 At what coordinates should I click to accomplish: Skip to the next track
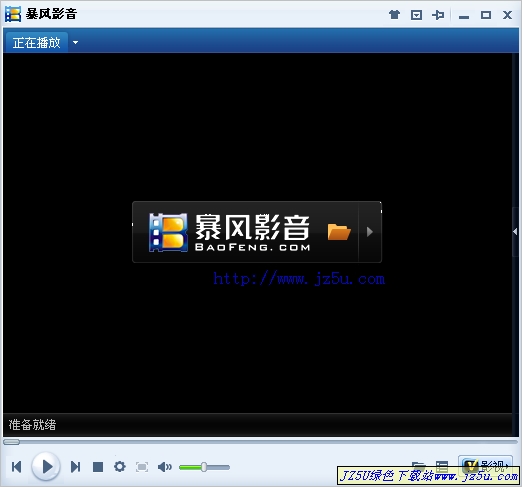pos(75,467)
